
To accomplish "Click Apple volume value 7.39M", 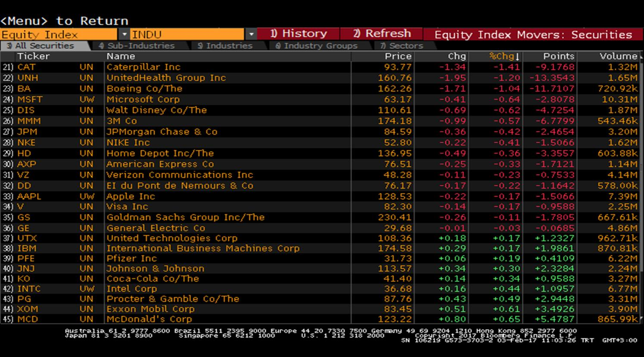I will (x=622, y=196).
